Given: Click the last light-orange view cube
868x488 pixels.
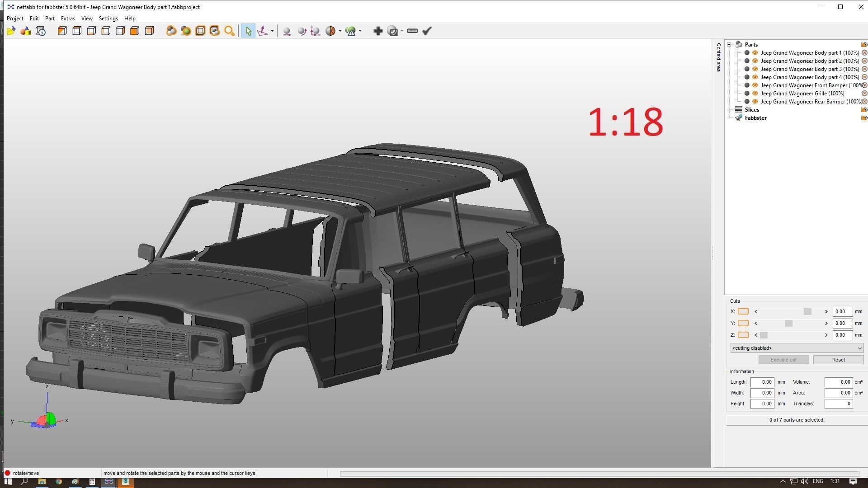Looking at the screenshot, I should coord(149,31).
